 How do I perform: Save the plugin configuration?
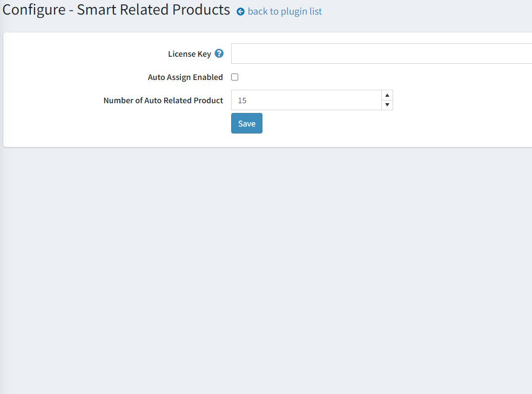click(x=247, y=123)
